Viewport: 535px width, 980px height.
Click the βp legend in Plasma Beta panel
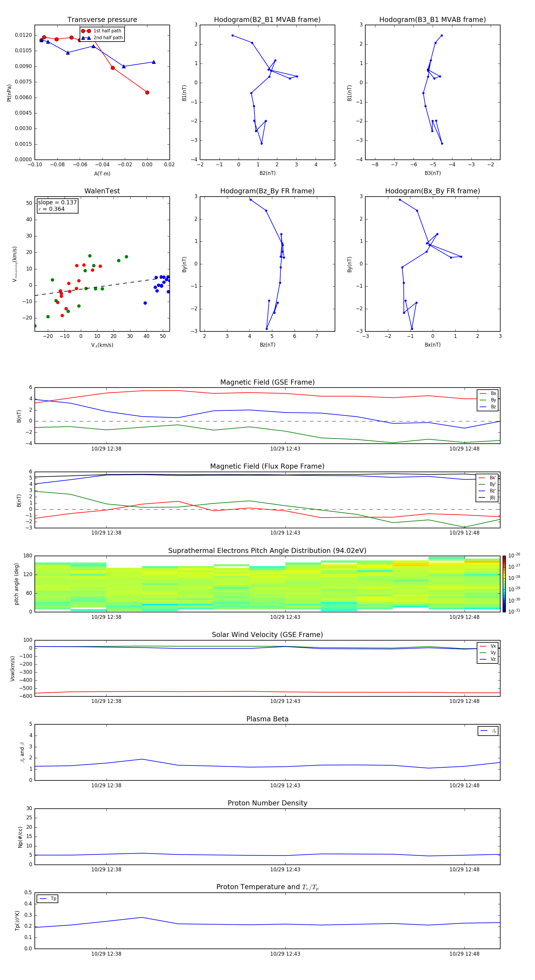point(488,731)
